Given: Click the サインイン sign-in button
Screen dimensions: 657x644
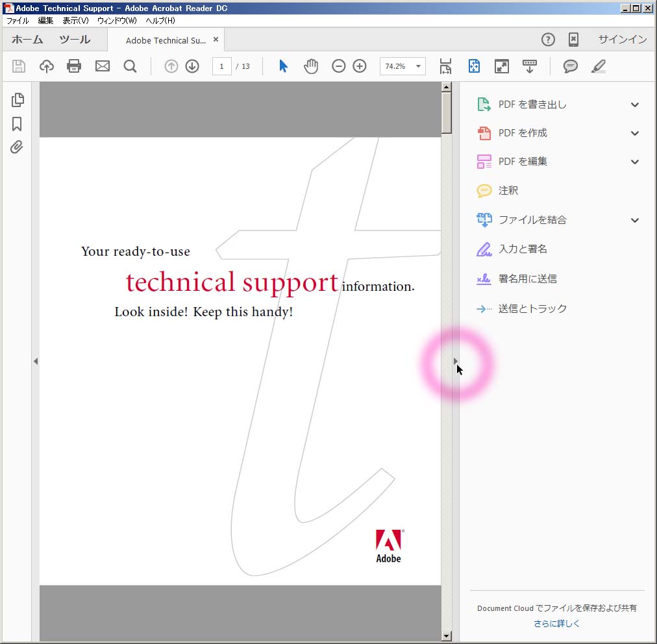Looking at the screenshot, I should (x=622, y=40).
